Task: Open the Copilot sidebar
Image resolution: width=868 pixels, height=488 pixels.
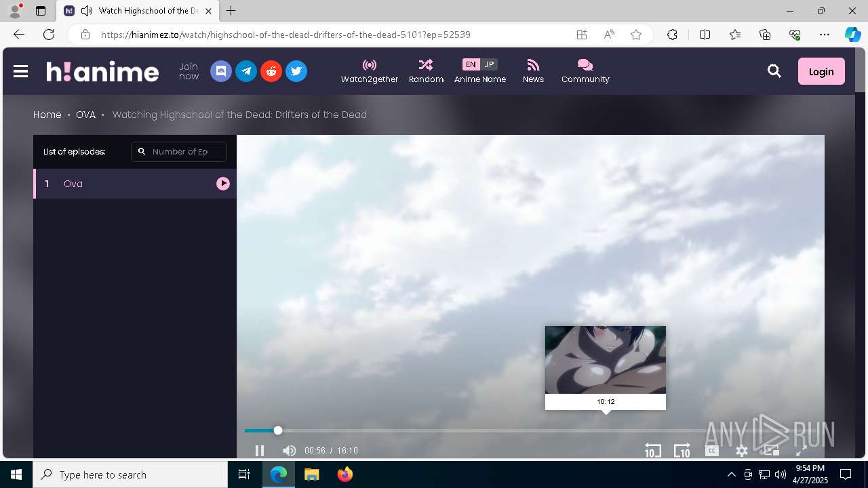Action: click(852, 35)
